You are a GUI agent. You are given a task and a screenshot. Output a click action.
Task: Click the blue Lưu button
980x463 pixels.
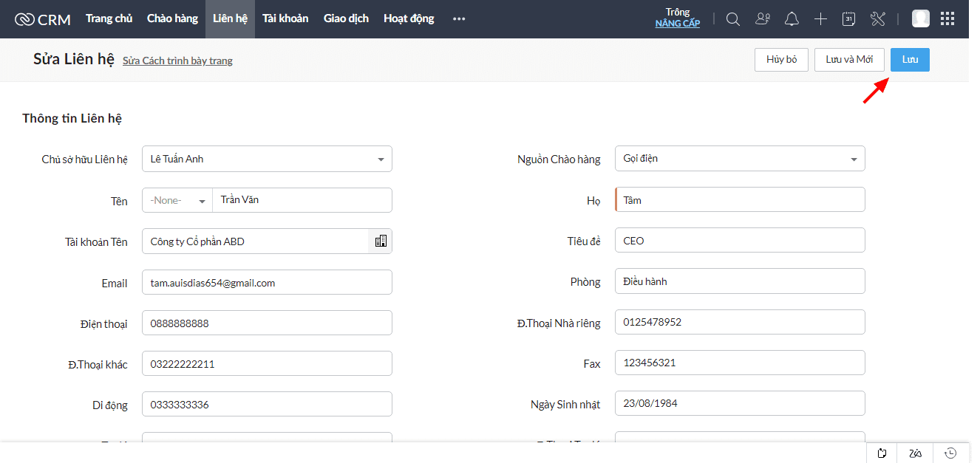(x=910, y=60)
